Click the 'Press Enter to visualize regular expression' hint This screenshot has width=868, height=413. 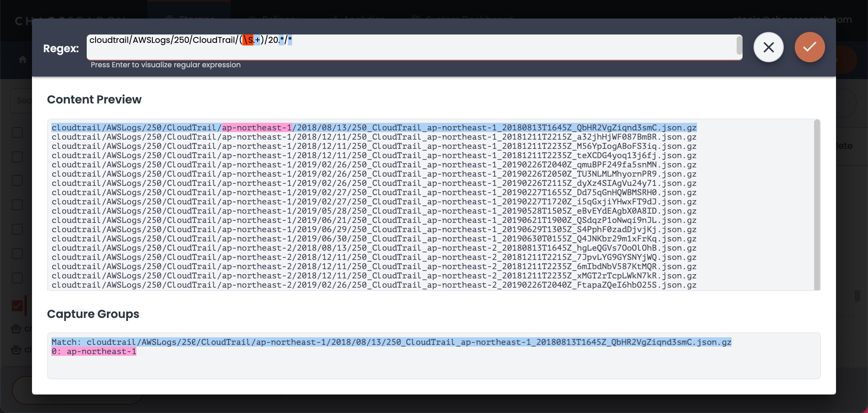[x=166, y=65]
